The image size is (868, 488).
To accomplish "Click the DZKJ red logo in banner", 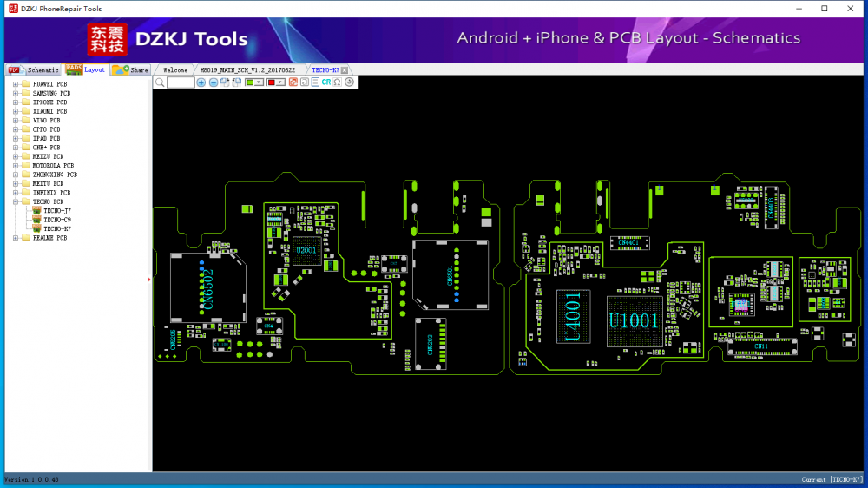I will coord(107,40).
